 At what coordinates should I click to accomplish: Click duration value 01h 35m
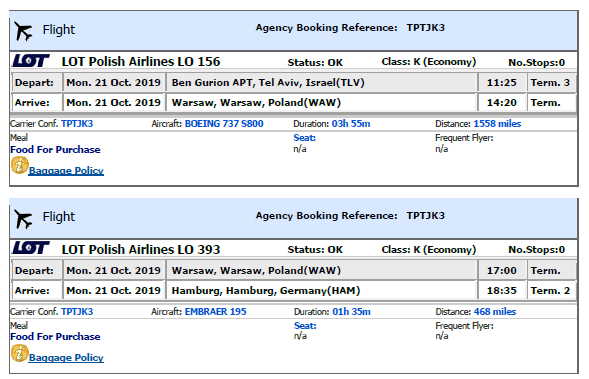click(x=351, y=311)
